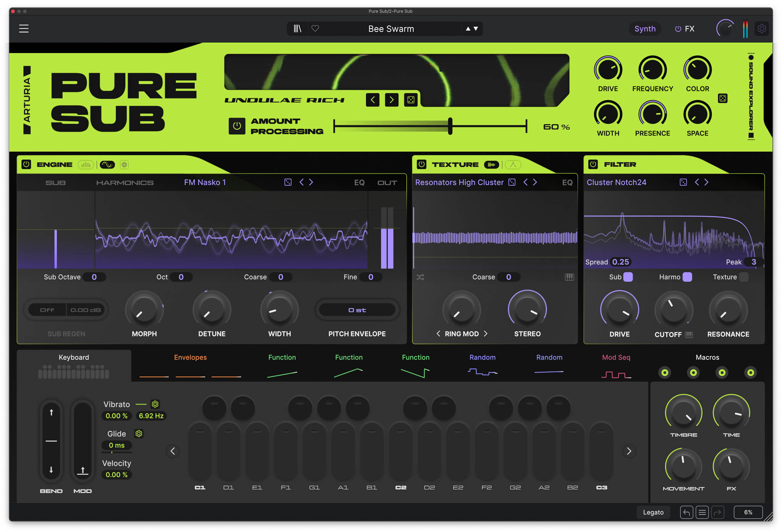Randomize the Undulae Rich processing preset
Screen dimensions: 782x532
[x=410, y=100]
